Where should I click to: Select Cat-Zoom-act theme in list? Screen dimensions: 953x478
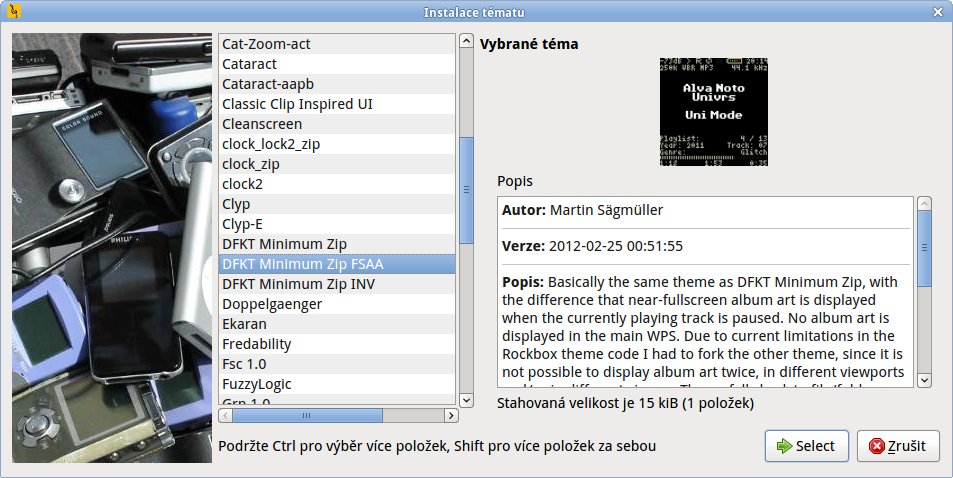click(337, 44)
